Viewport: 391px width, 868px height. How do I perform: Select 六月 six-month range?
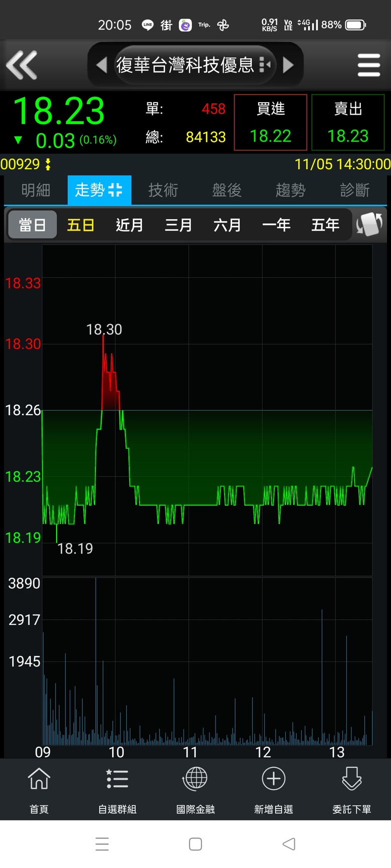coord(227,225)
